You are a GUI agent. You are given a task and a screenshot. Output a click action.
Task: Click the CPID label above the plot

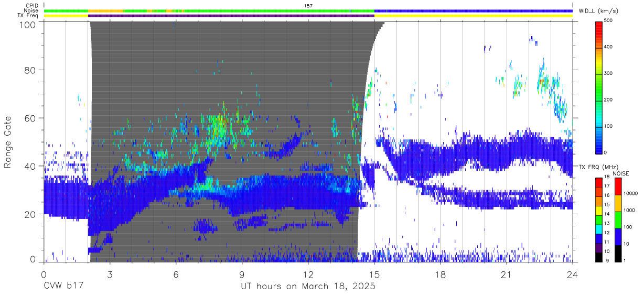pos(31,6)
